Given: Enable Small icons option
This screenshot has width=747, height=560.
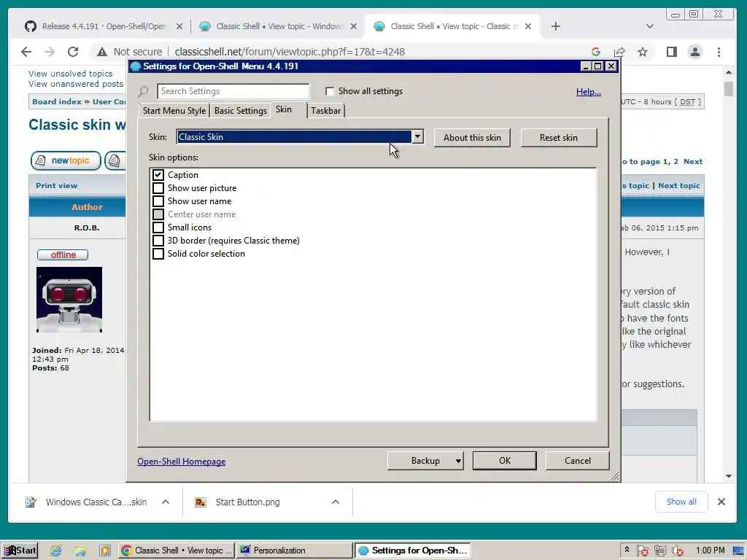Looking at the screenshot, I should [158, 227].
